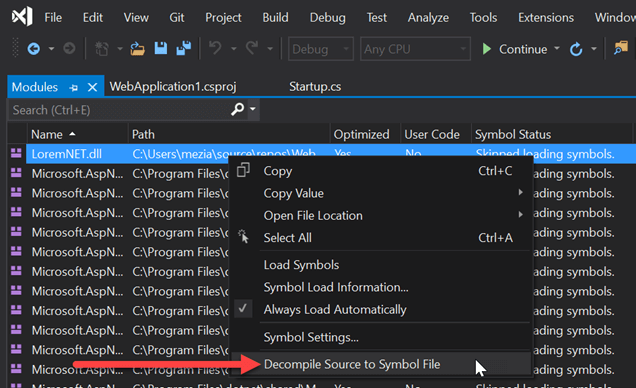Click the Undo arrow icon

click(x=215, y=49)
